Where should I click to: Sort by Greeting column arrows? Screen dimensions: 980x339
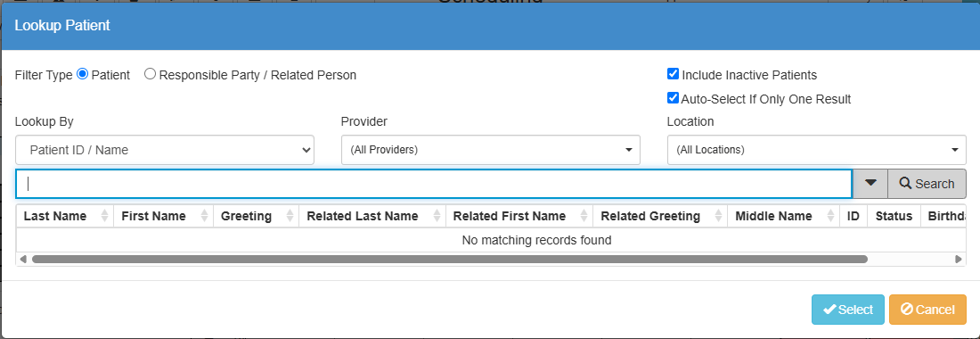290,216
